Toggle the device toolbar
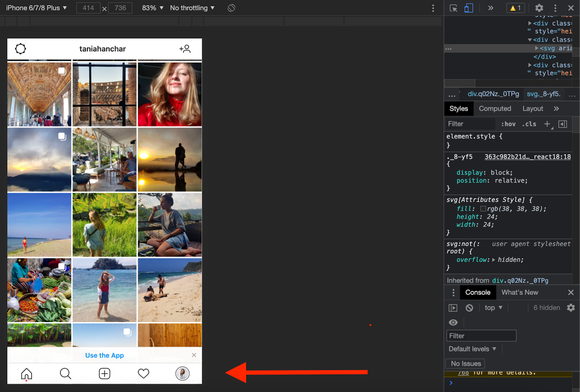Image resolution: width=580 pixels, height=392 pixels. pyautogui.click(x=469, y=8)
